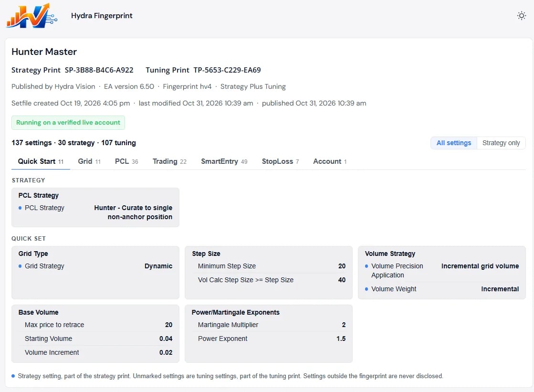Click the Volume Weight 'Incremental' value
This screenshot has height=392, width=534.
pos(500,289)
